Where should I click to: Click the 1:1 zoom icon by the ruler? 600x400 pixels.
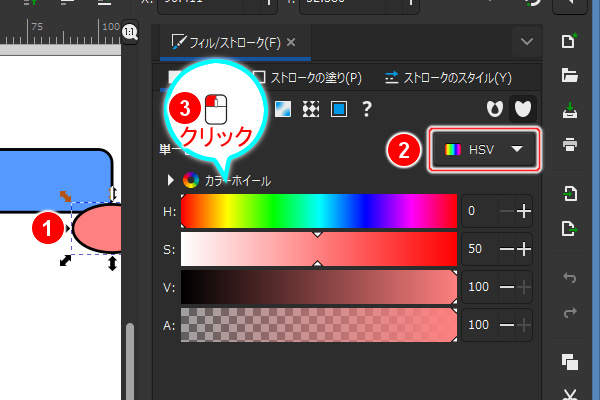[x=130, y=32]
